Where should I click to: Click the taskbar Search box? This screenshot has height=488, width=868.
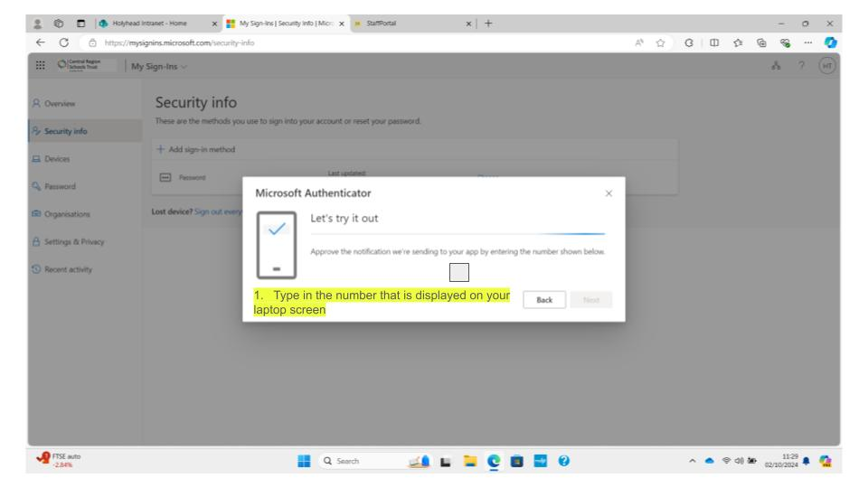coord(374,461)
